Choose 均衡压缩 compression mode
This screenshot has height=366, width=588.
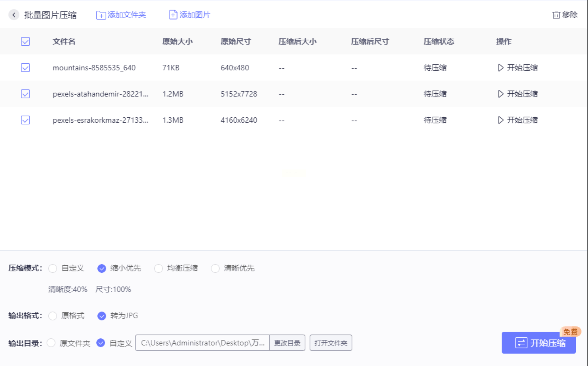pyautogui.click(x=159, y=268)
